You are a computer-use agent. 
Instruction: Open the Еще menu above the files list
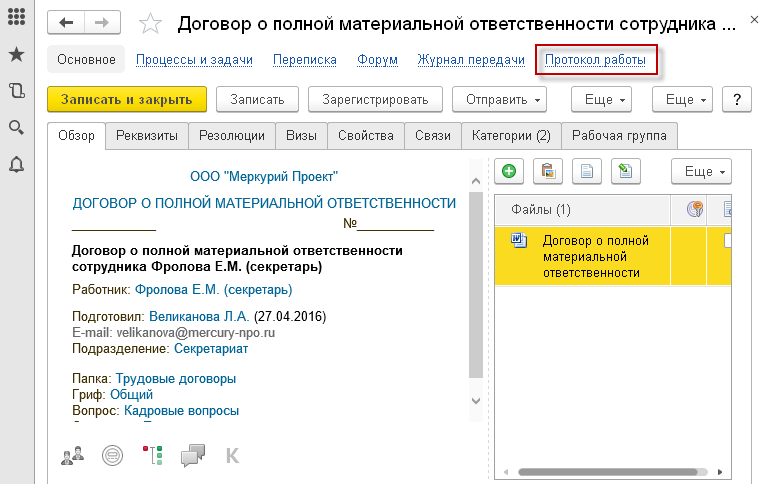(702, 171)
